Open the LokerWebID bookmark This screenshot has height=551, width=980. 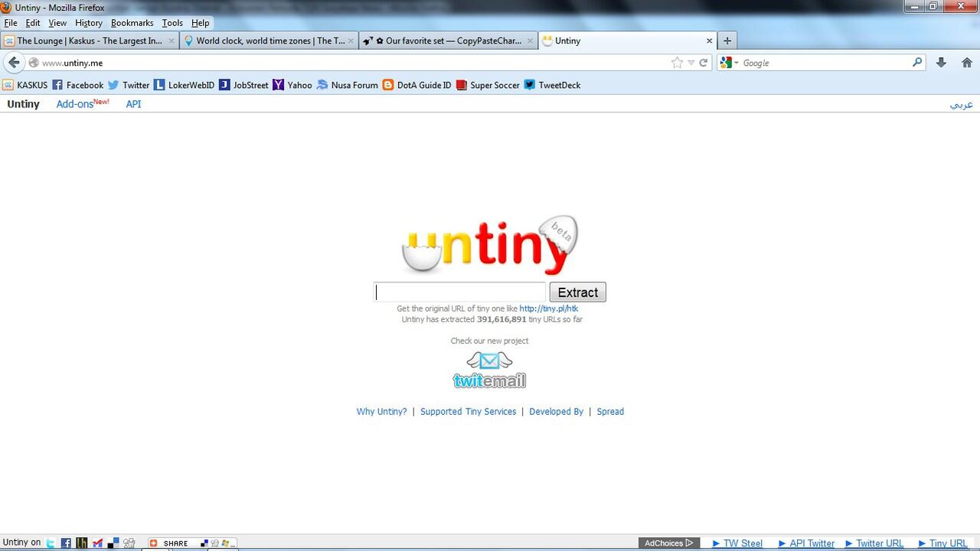184,85
